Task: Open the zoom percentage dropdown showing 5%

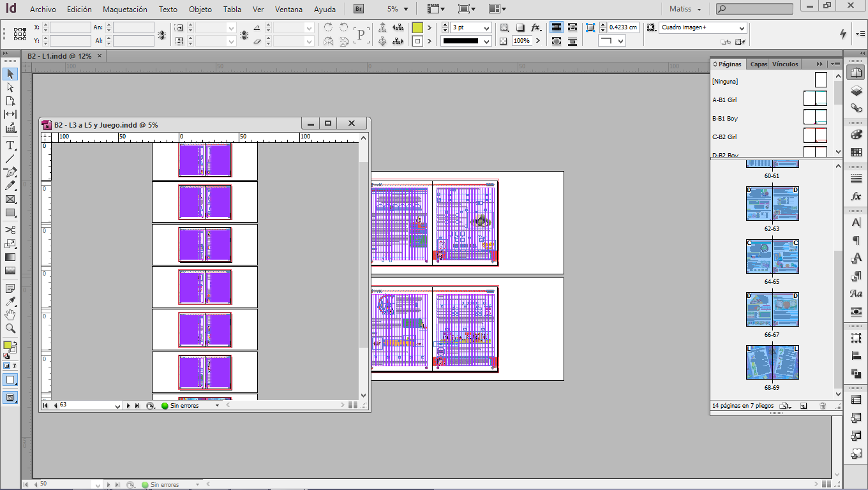Action: [405, 9]
